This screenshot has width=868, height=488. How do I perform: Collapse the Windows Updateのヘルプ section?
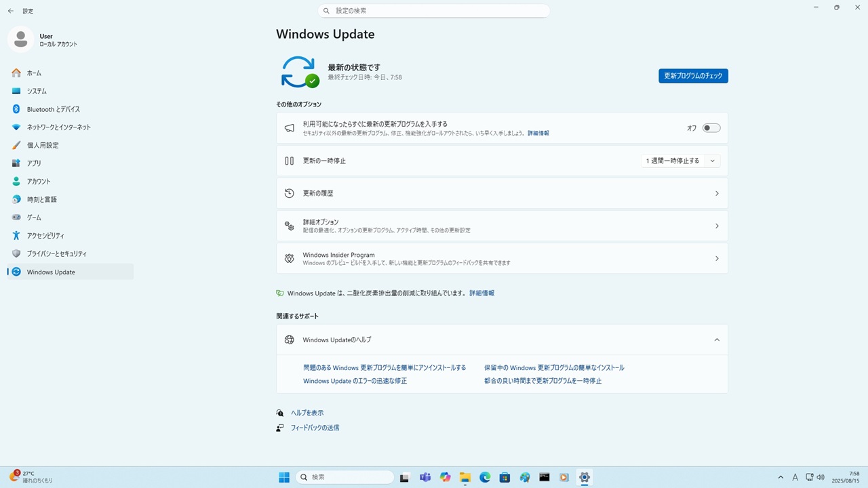[717, 340]
